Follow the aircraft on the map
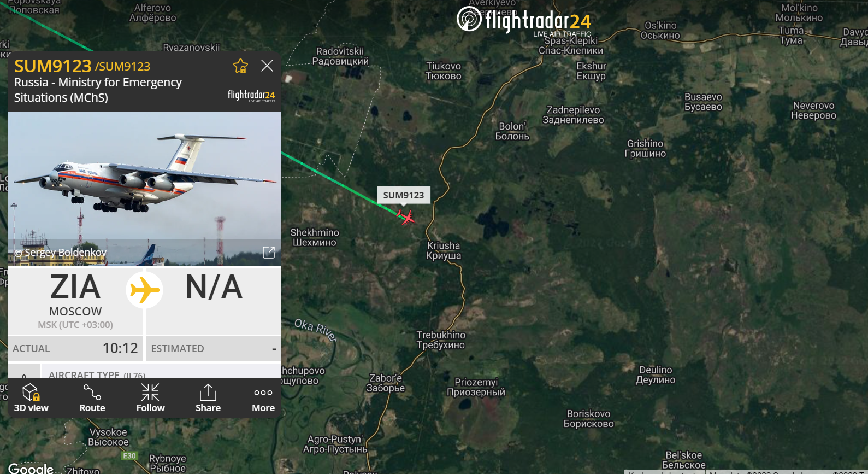 point(150,398)
